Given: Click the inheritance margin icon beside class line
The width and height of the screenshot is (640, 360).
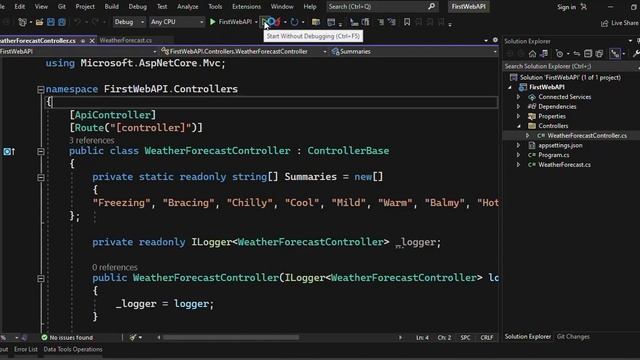Looking at the screenshot, I should [x=9, y=151].
